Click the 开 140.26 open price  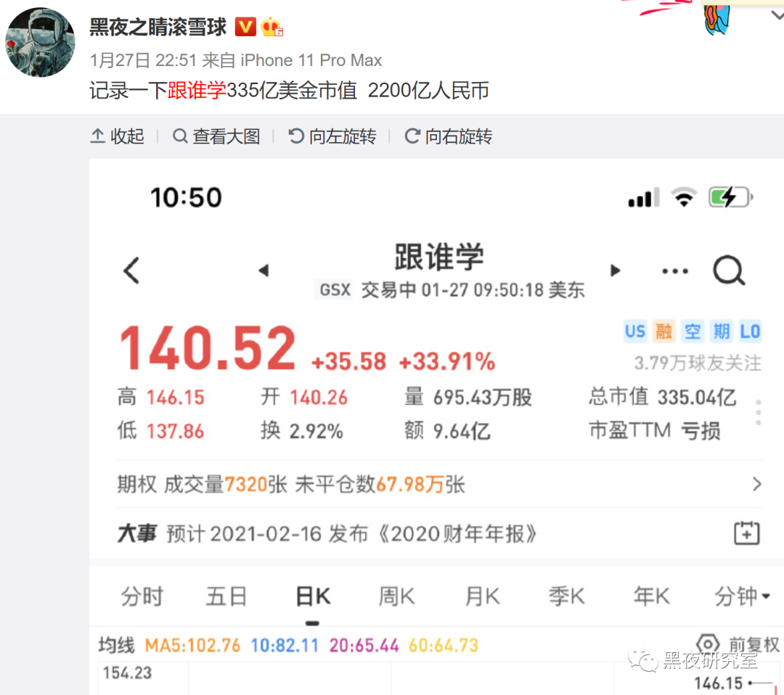click(x=304, y=398)
